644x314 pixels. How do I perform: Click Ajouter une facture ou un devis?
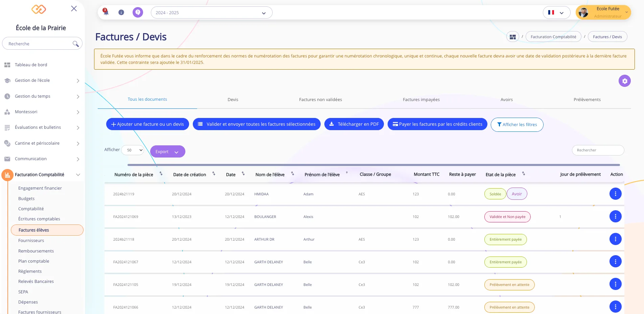click(x=147, y=124)
